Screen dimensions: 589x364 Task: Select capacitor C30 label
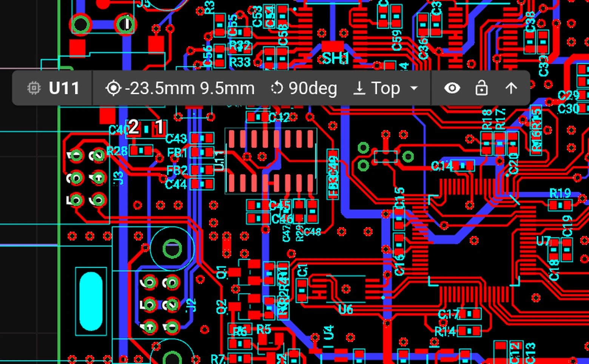(x=568, y=109)
